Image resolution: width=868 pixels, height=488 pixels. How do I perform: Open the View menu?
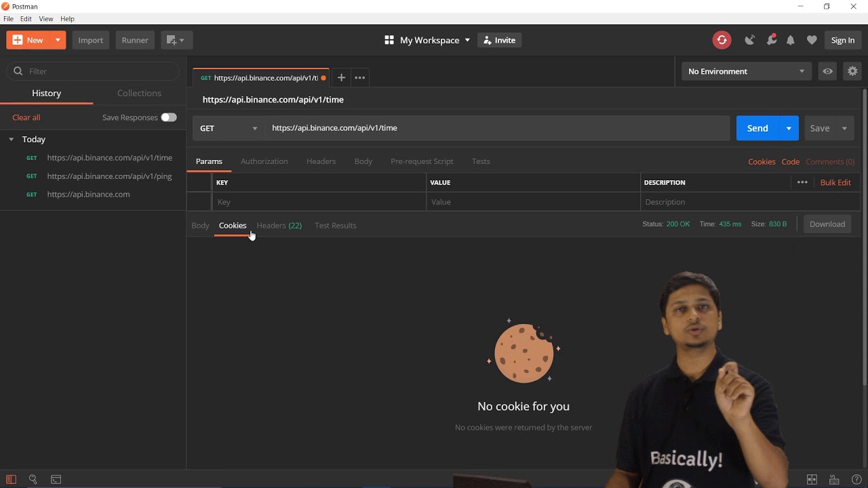coord(46,19)
